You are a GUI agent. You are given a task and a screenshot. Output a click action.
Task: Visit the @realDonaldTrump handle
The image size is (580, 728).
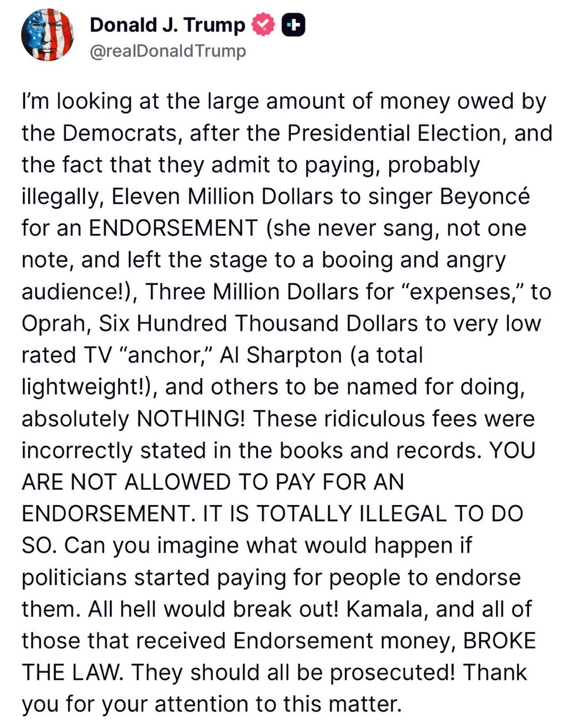(167, 51)
